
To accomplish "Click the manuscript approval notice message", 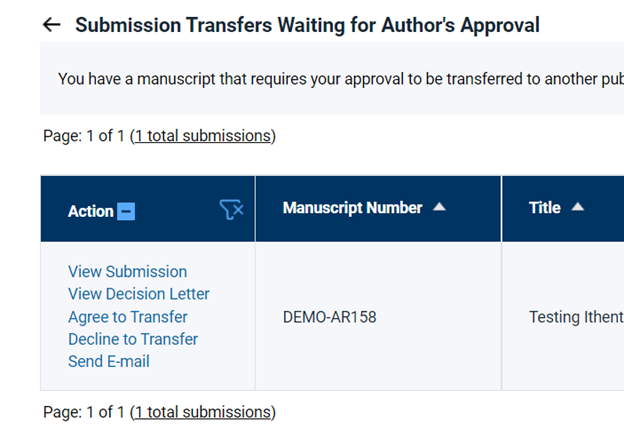I will coord(341,79).
